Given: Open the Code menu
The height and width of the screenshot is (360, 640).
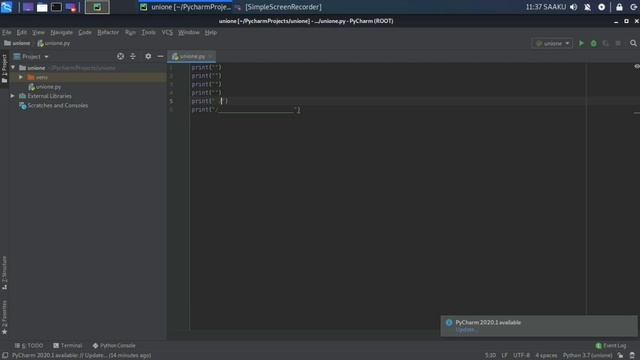Looking at the screenshot, I should (85, 32).
